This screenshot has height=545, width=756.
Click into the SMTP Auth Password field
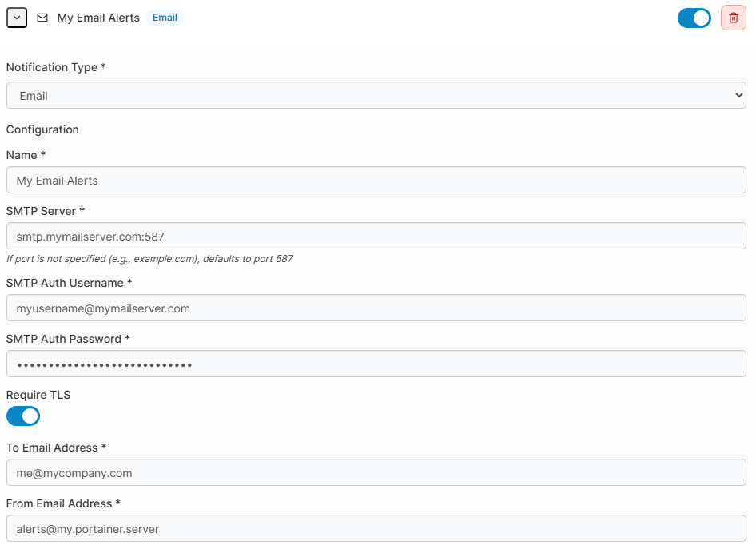(376, 364)
